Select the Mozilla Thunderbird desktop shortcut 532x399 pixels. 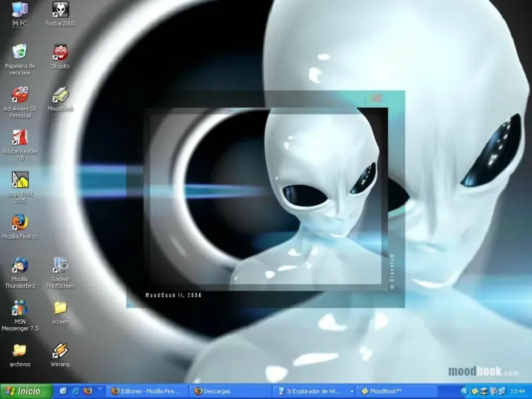click(20, 273)
